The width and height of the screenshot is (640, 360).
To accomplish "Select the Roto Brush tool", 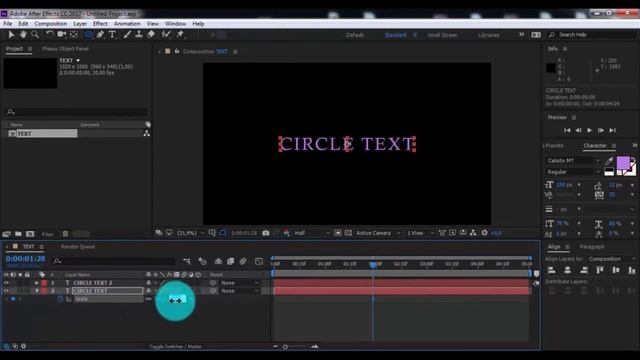I will pos(166,35).
